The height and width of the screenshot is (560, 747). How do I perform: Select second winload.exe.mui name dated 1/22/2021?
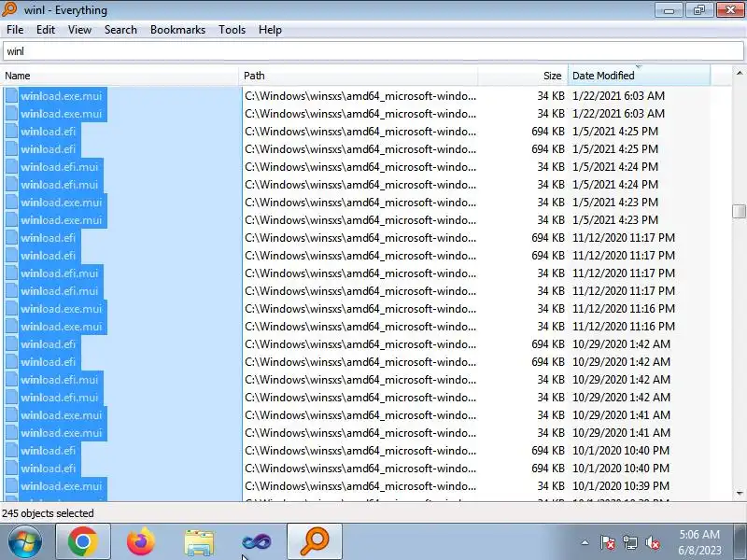coord(62,114)
